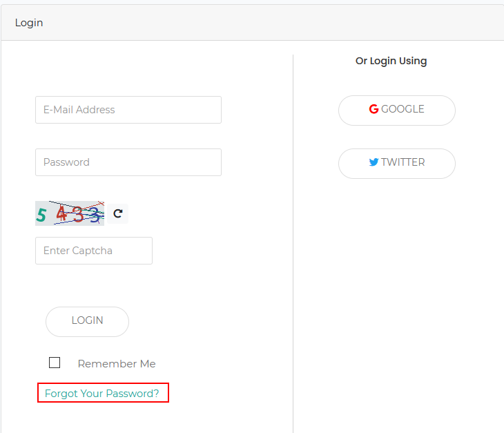Screen dimensions: 504x433
Task: Click the blue last digit of the captcha
Action: click(94, 215)
